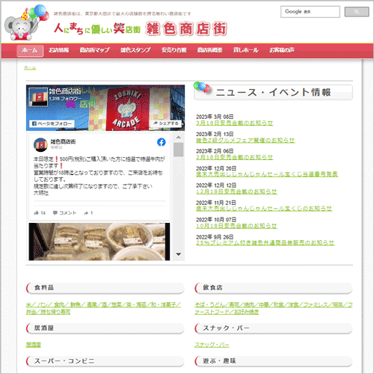Open the お店情報 navigation item
Screen dimensions: 374x374
click(59, 50)
